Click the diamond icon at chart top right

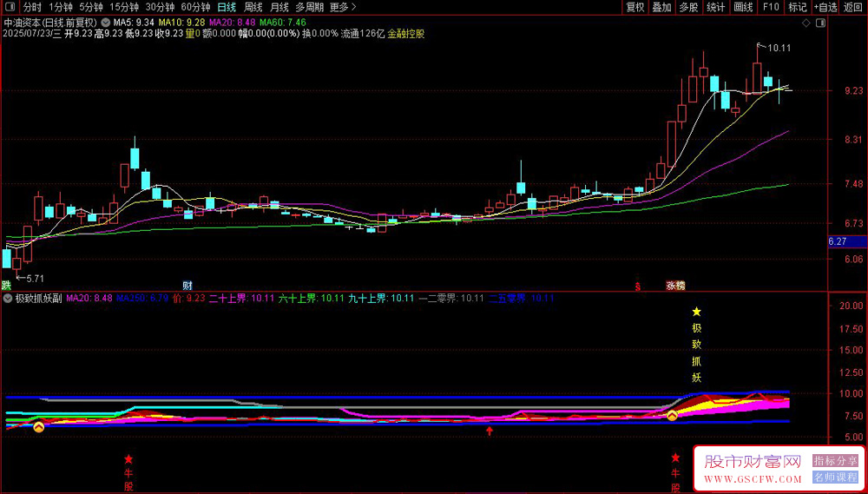pos(806,23)
